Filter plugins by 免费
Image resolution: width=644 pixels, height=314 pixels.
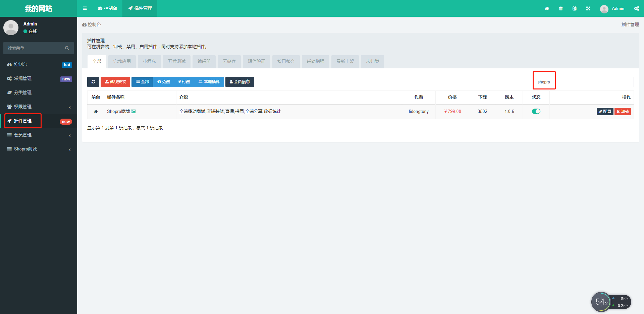tap(164, 82)
